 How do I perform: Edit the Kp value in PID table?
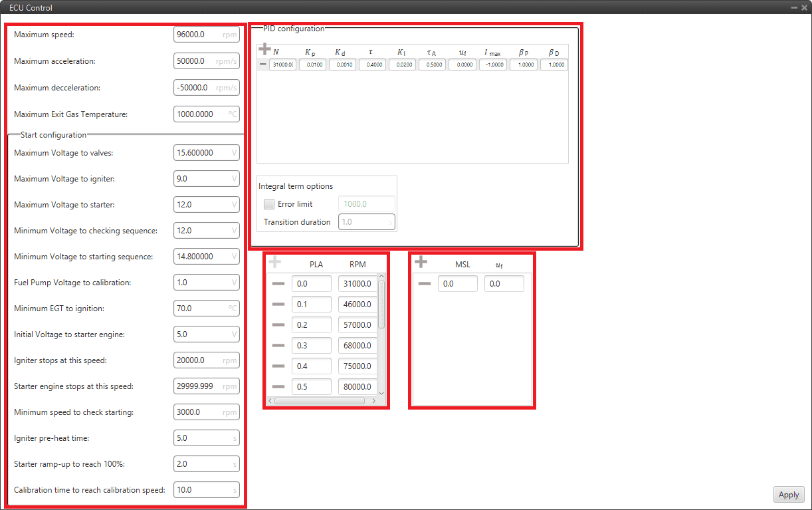coord(312,65)
